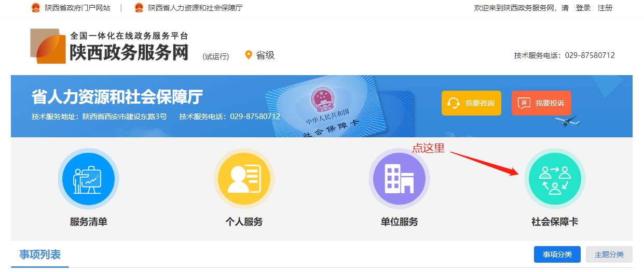The height and width of the screenshot is (272, 644).
Task: Click the 陕西政务服务网 site title
Action: point(129,52)
